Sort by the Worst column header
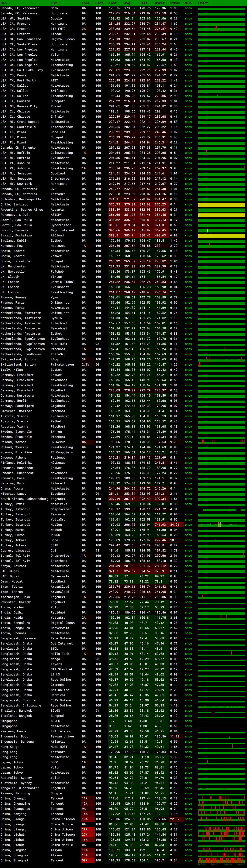247x868 pixels. click(159, 3)
